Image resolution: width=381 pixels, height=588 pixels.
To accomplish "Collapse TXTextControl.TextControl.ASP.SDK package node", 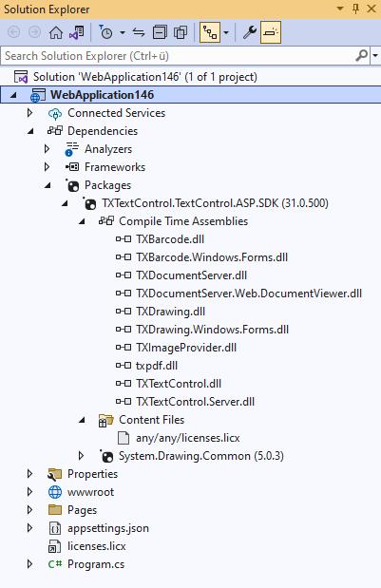I will [65, 203].
